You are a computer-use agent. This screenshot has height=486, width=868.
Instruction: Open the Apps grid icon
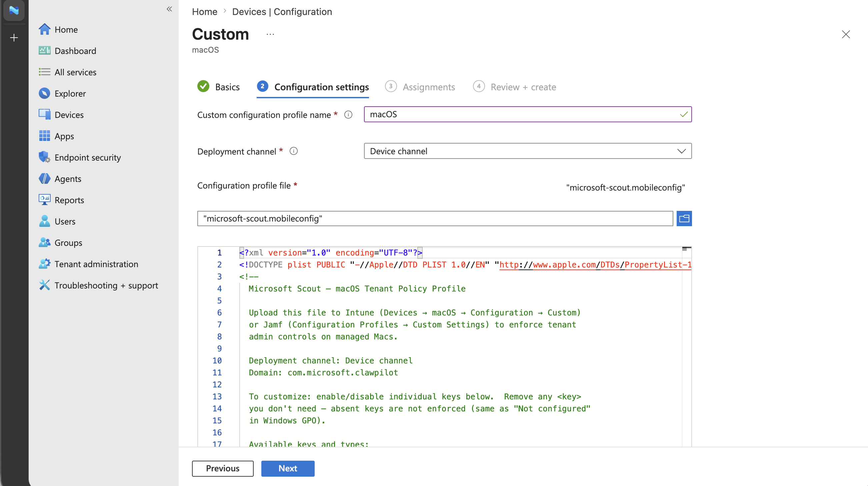coord(44,136)
